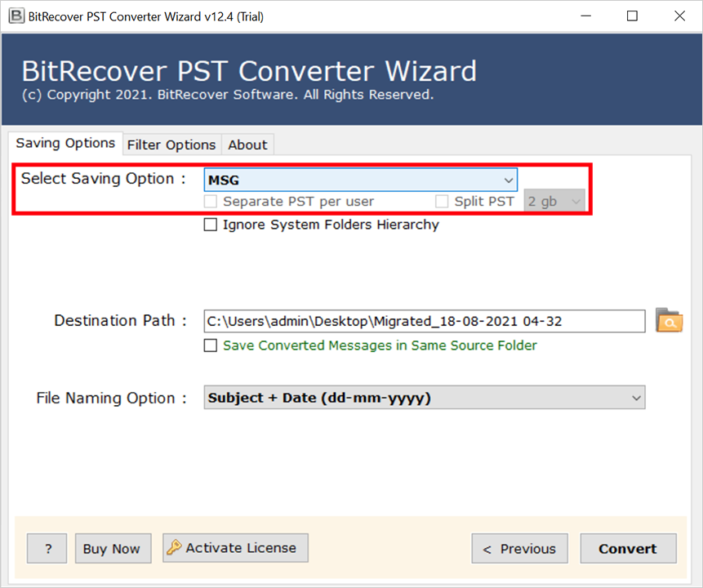Click the Convert button
Screen dimensions: 703x588
point(628,549)
